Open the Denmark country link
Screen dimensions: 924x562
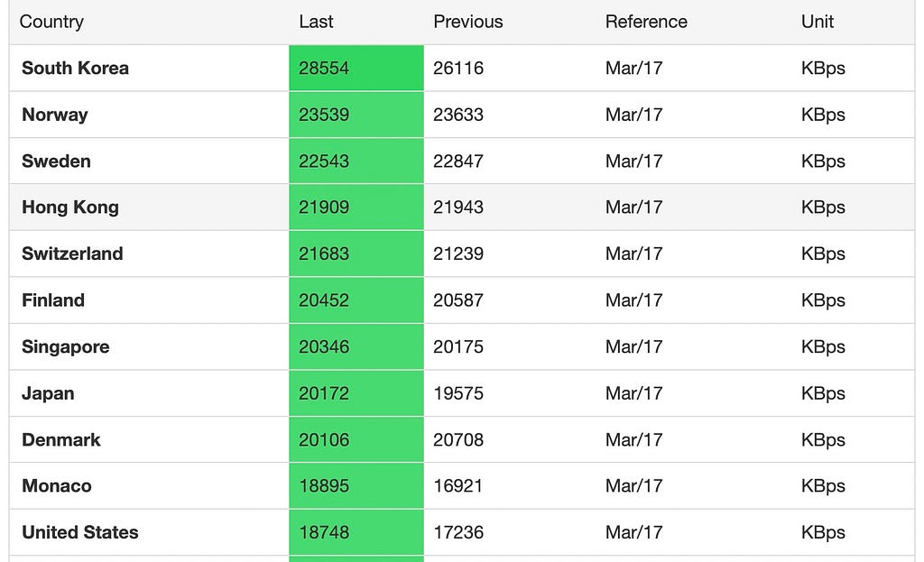[x=60, y=440]
